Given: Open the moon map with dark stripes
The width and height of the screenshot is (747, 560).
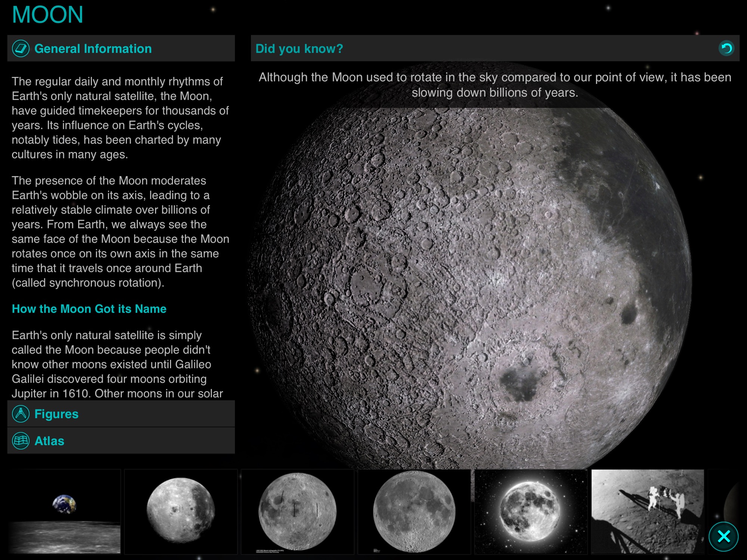Looking at the screenshot, I should 298,511.
